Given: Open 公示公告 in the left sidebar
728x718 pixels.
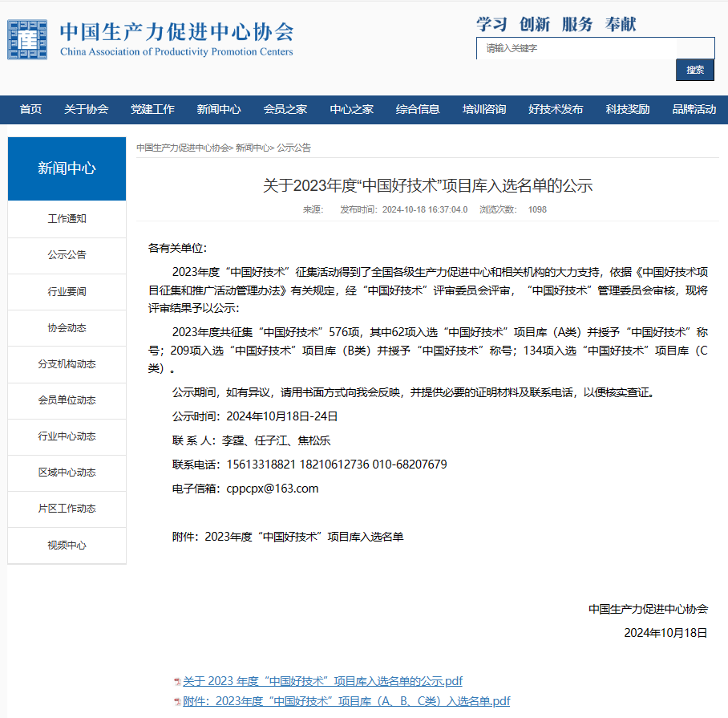Looking at the screenshot, I should (x=67, y=255).
